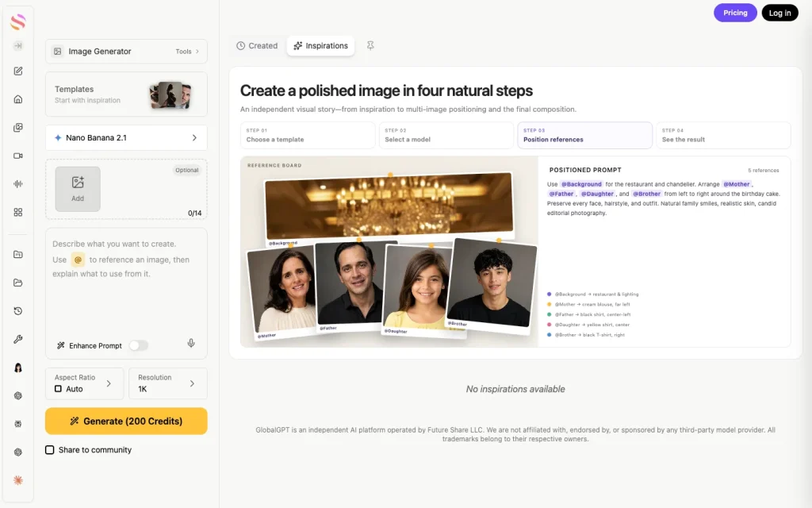The width and height of the screenshot is (812, 508).
Task: Click the @Mother tag in the prompt
Action: point(736,184)
